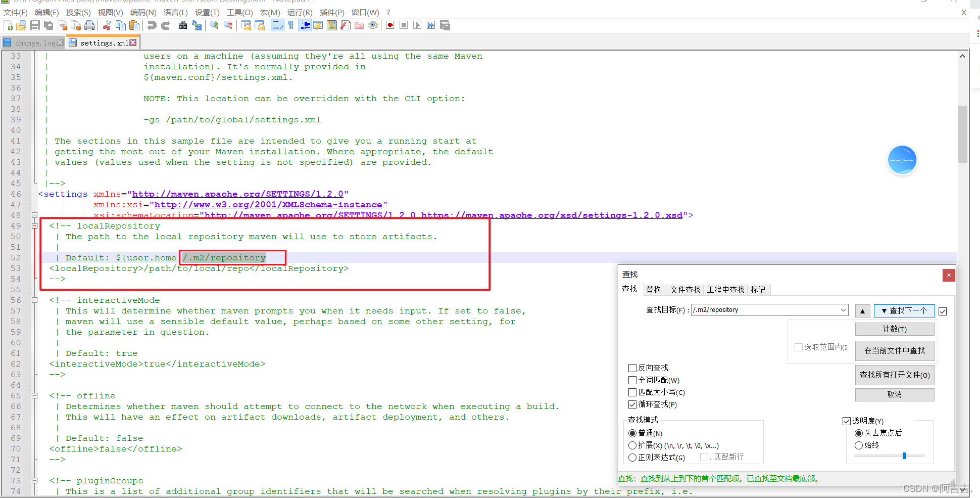
Task: Click the Cut scissors icon
Action: (107, 25)
